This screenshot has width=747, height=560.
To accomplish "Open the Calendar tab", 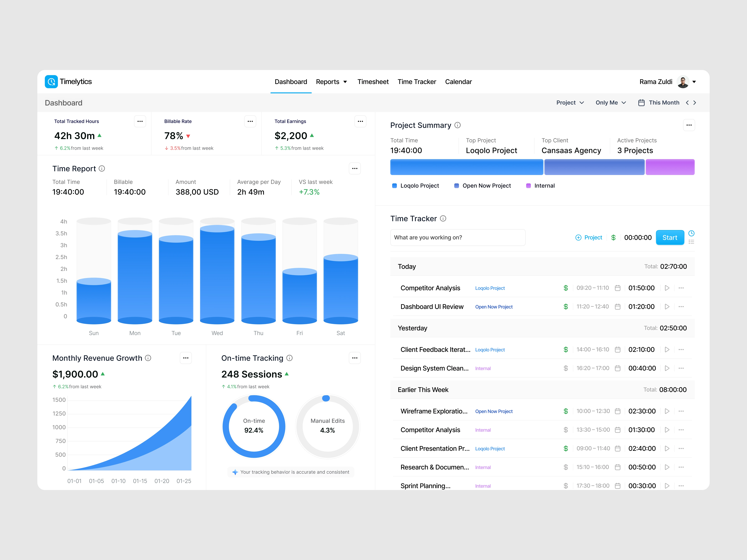I will tap(458, 82).
